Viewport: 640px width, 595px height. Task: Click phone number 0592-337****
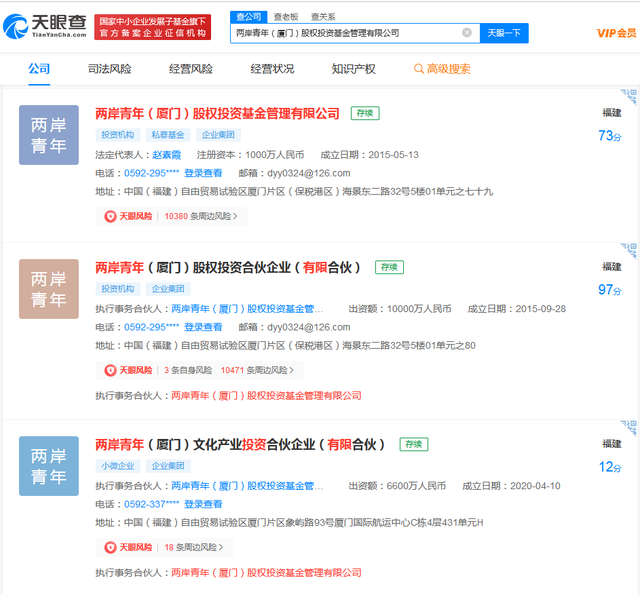point(151,504)
